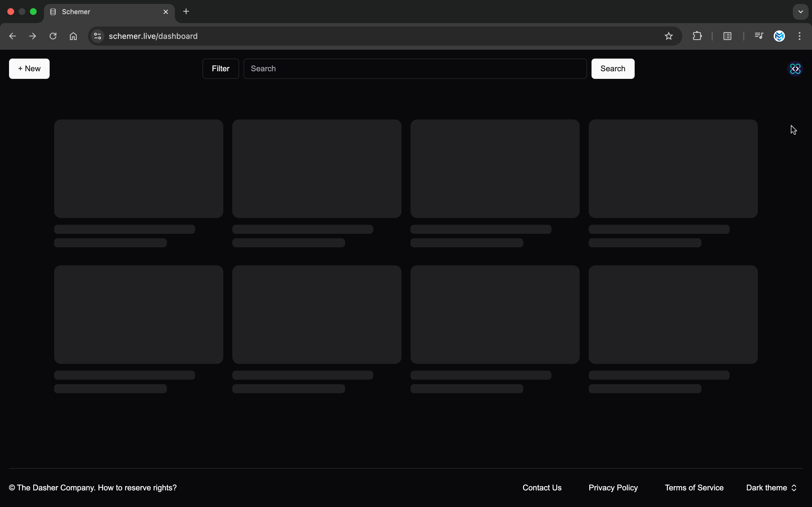Screen dimensions: 812x507
Task: Click into the Search input field
Action: (415, 69)
